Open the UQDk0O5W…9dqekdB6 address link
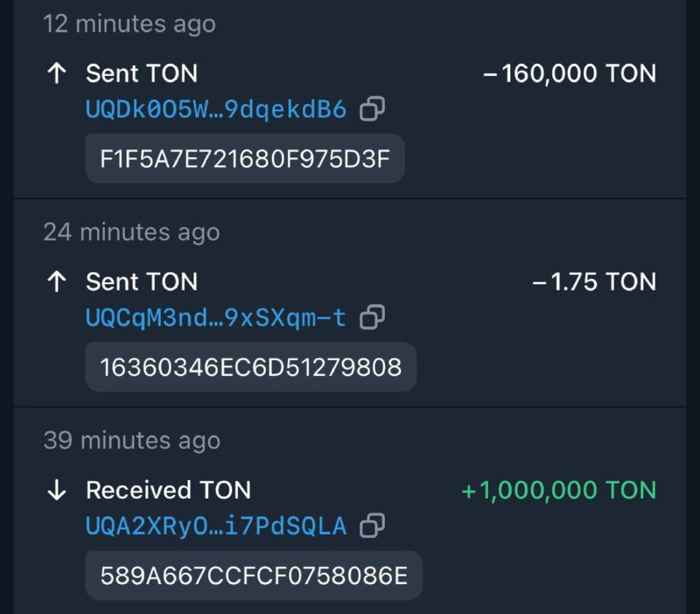This screenshot has width=700, height=614. (x=216, y=109)
